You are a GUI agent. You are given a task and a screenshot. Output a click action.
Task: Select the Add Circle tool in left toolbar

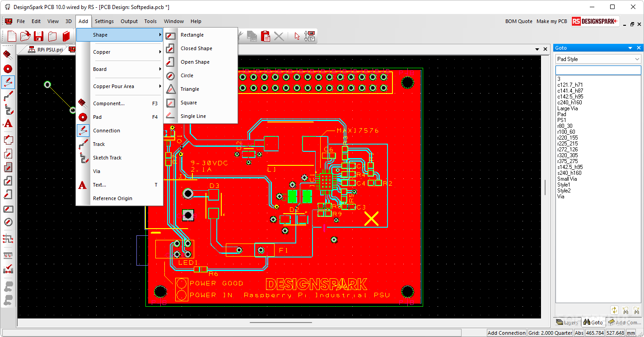point(8,222)
